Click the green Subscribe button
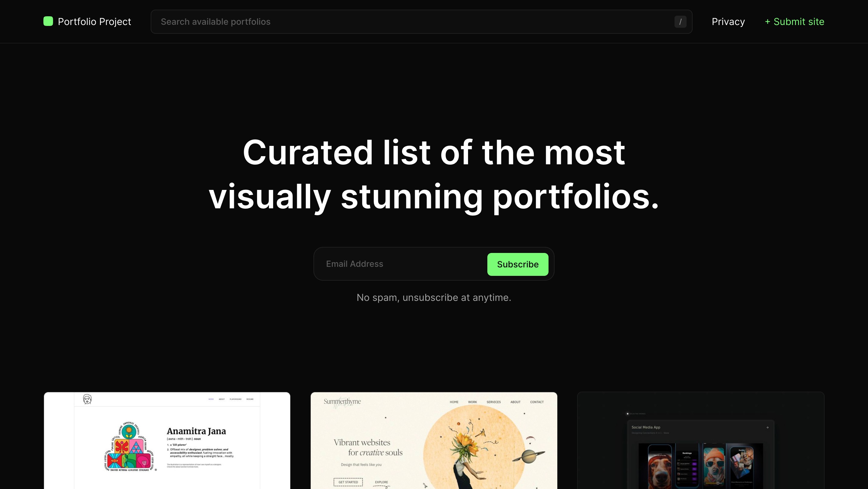The width and height of the screenshot is (868, 489). (x=517, y=264)
